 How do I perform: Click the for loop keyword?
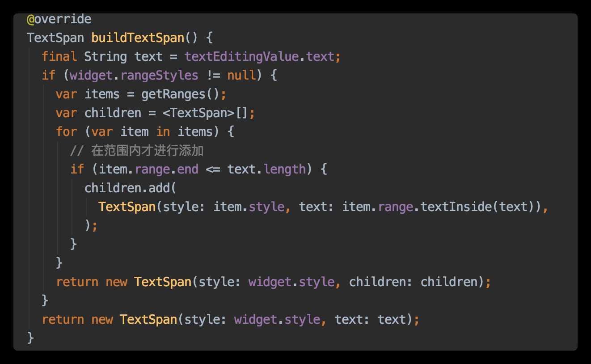coord(66,132)
